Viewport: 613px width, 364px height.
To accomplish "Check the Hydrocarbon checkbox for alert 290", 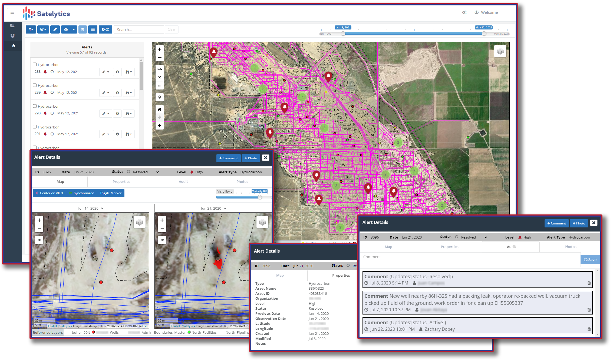I will pyautogui.click(x=35, y=106).
